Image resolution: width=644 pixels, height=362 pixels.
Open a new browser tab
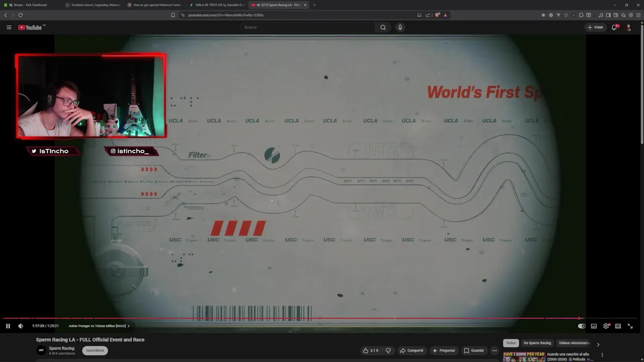click(x=314, y=5)
